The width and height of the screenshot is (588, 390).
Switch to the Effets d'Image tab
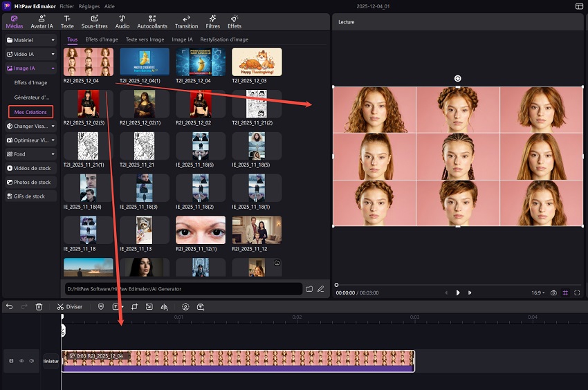point(102,39)
